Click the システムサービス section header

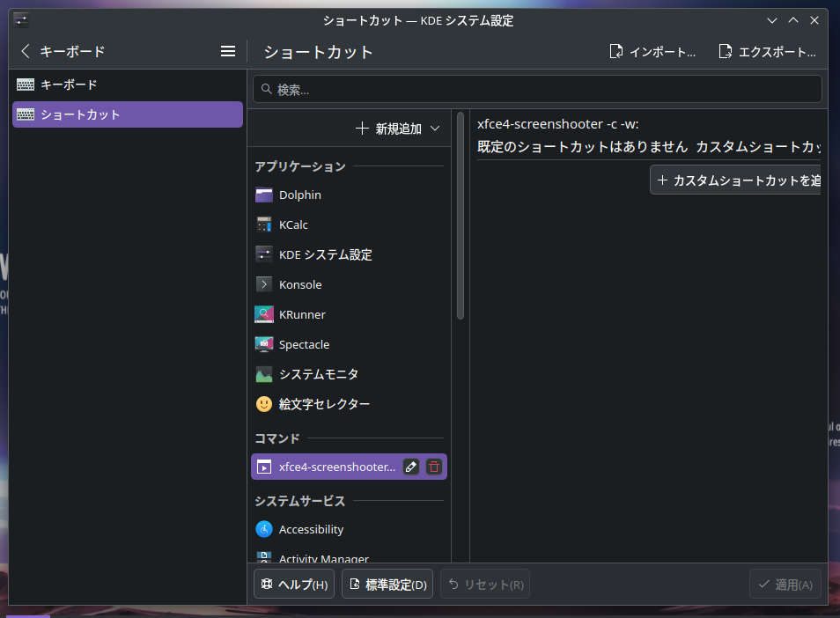click(300, 501)
